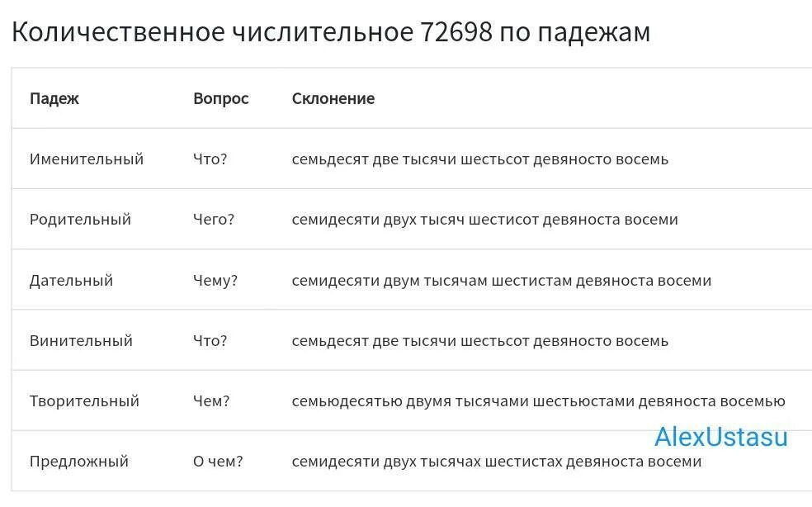The width and height of the screenshot is (812, 507).
Task: Click the 'Именительный' case cell
Action: click(x=87, y=159)
